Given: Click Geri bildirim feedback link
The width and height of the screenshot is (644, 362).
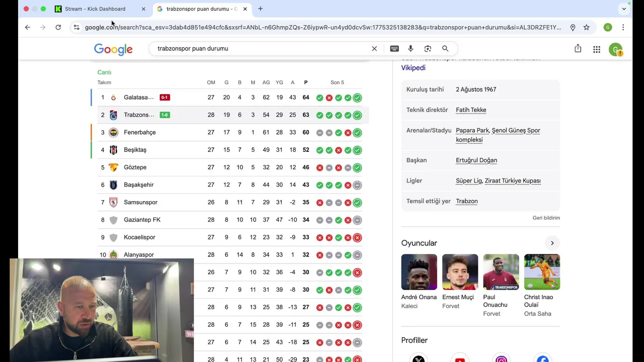Looking at the screenshot, I should [x=546, y=218].
